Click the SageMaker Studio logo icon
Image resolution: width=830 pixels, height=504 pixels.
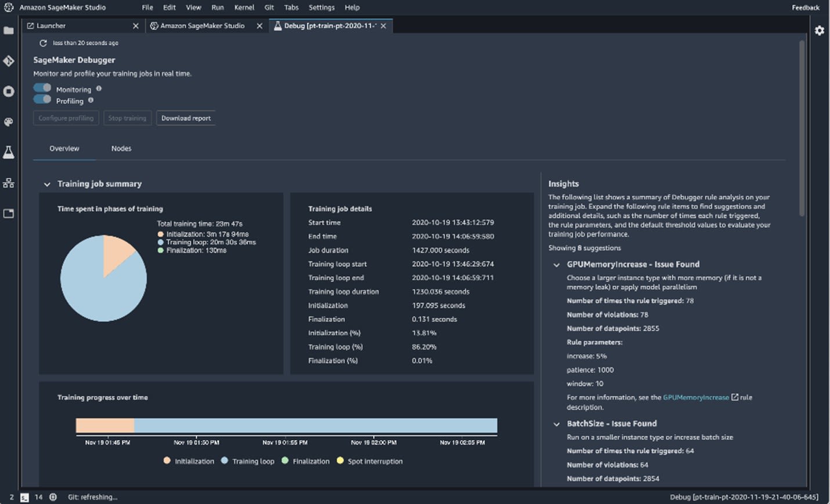(9, 8)
